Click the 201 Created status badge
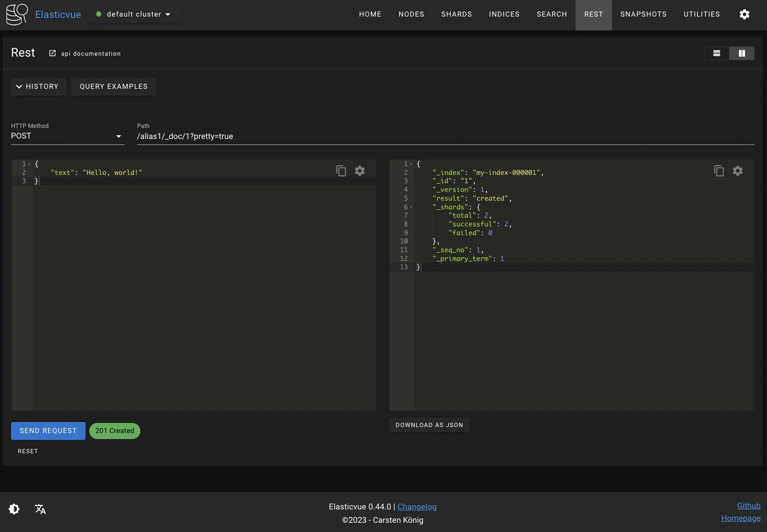The height and width of the screenshot is (532, 767). point(115,431)
